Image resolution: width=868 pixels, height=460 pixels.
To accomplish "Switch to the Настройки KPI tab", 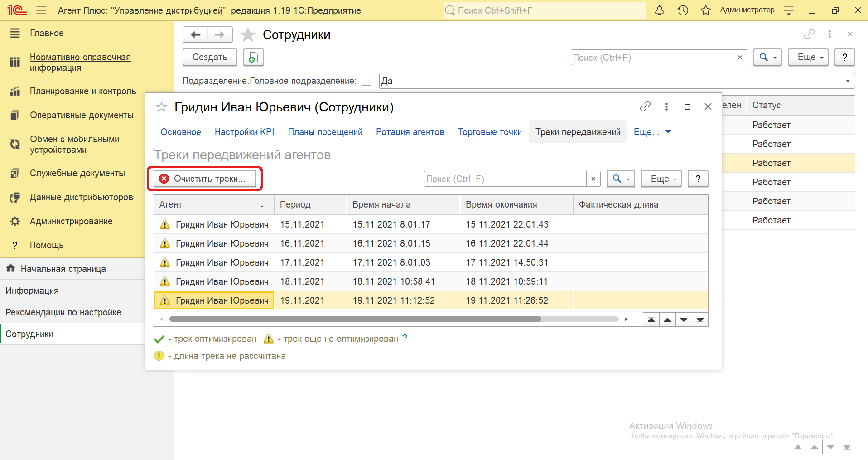I will point(244,132).
